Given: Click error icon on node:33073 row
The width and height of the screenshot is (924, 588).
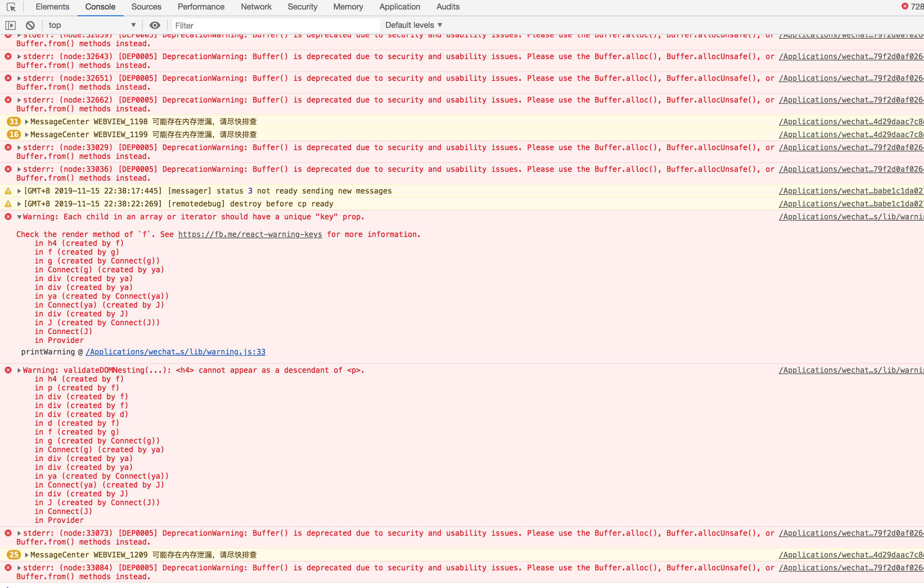Looking at the screenshot, I should (8, 533).
